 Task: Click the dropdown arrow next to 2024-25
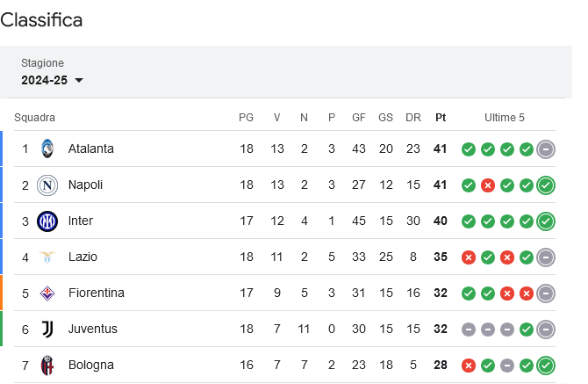(79, 80)
